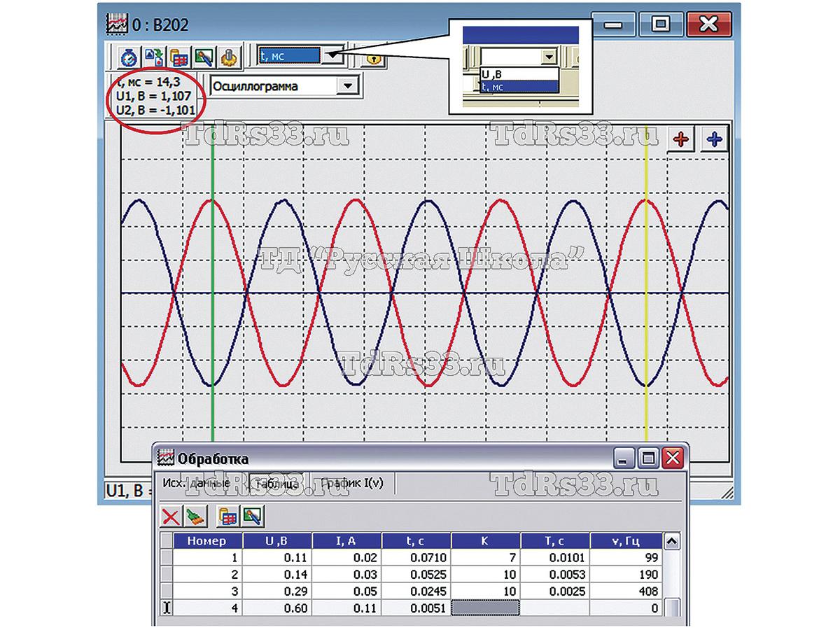This screenshot has width=840, height=630.
Task: Click the I, A column header
Action: [346, 541]
